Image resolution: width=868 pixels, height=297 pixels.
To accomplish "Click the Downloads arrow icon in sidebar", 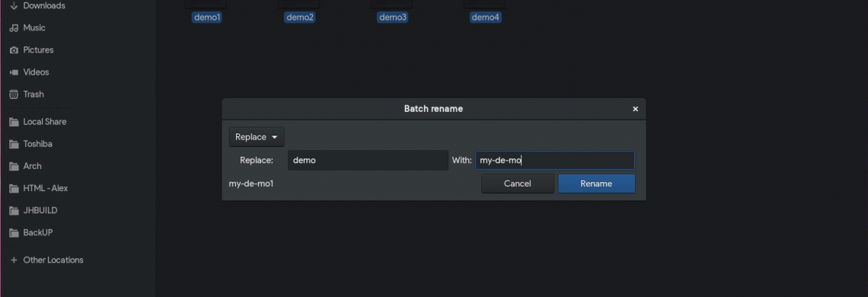I will point(14,5).
